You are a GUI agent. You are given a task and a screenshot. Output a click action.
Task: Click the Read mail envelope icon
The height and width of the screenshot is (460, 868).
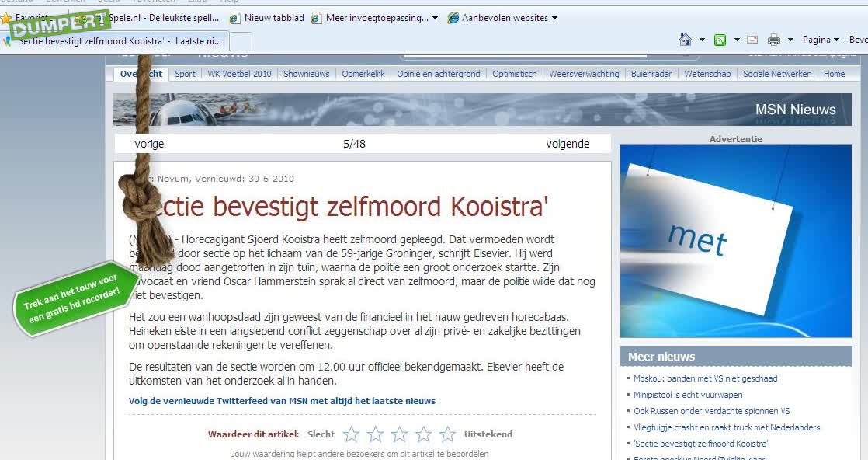tap(752, 40)
